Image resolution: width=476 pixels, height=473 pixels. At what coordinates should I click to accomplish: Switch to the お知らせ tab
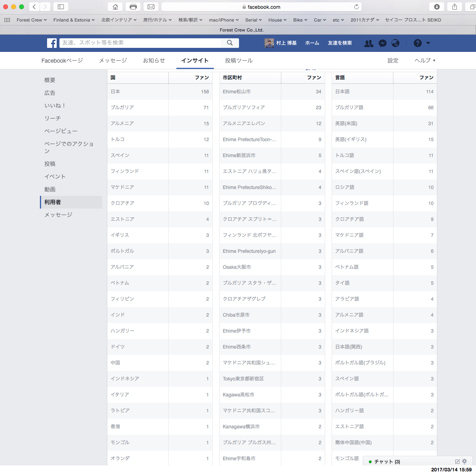point(154,61)
